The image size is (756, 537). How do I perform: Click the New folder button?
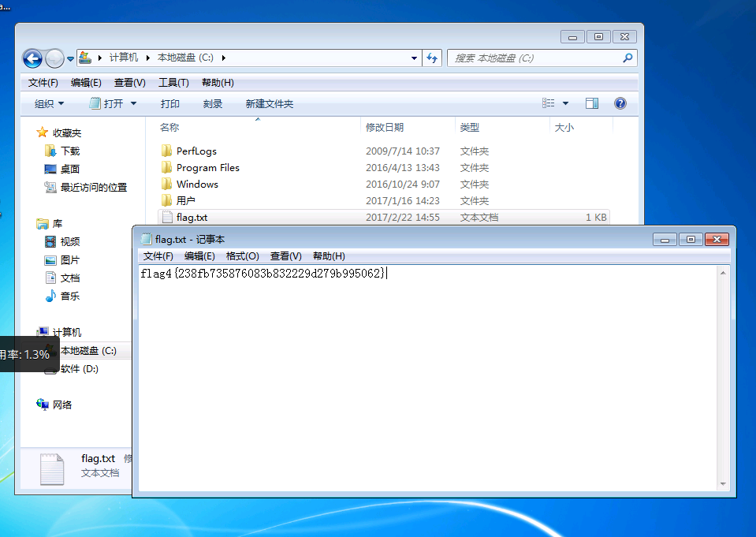point(270,104)
